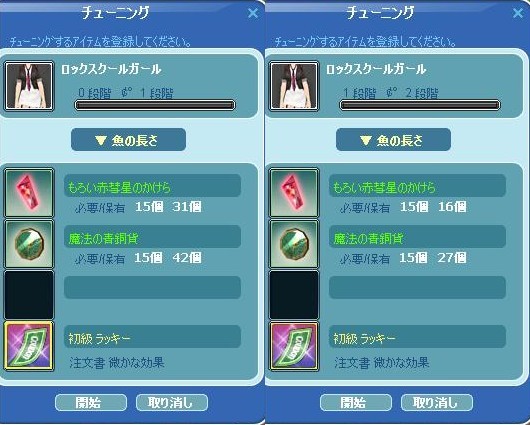Screen dimensions: 530x425
Task: Click empty third material slot, right panel
Action: point(294,295)
